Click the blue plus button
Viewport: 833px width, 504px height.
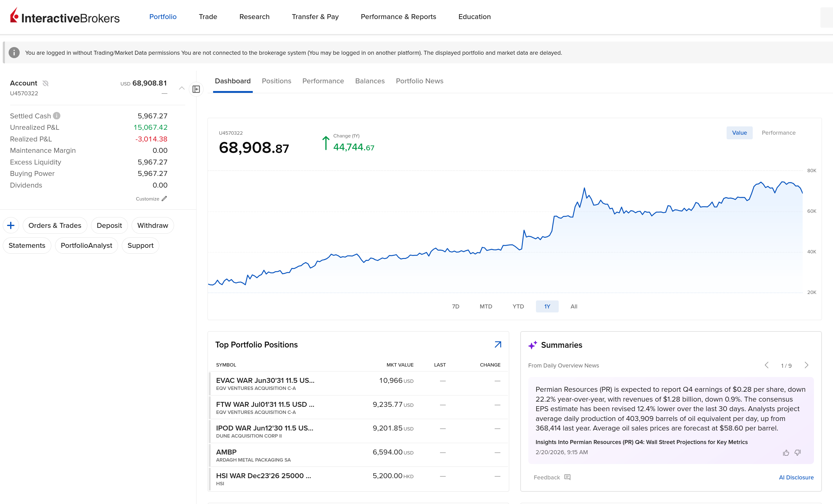(x=11, y=225)
